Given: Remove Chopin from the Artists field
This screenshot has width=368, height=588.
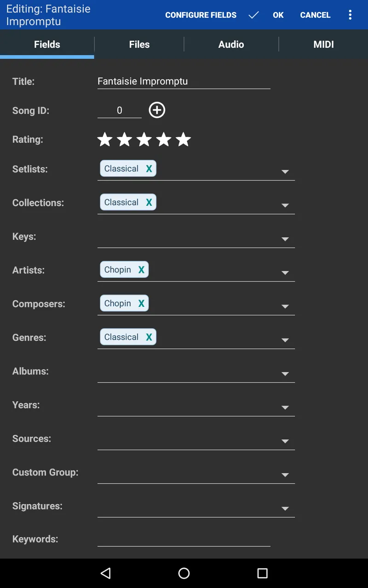Looking at the screenshot, I should 141,270.
